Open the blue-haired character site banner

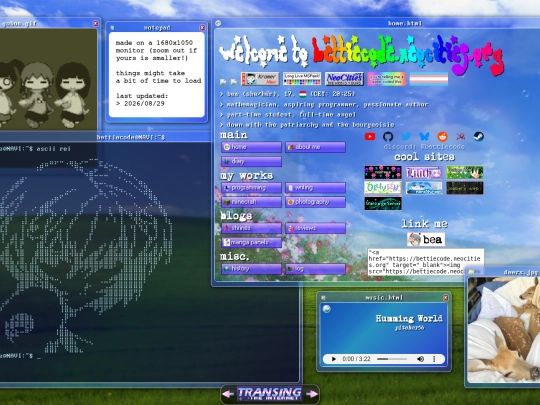tap(424, 188)
